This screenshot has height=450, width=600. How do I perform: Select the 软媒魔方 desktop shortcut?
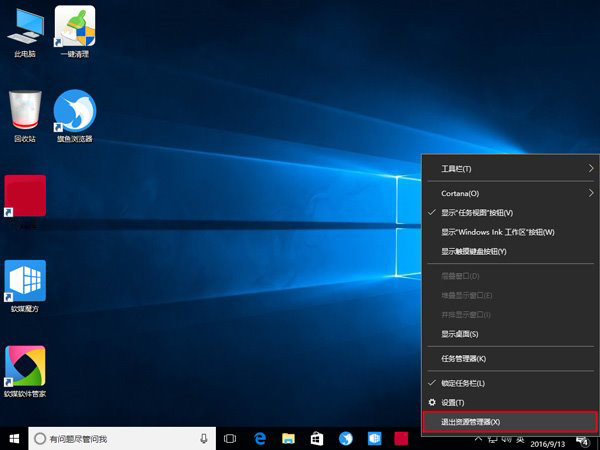25,286
